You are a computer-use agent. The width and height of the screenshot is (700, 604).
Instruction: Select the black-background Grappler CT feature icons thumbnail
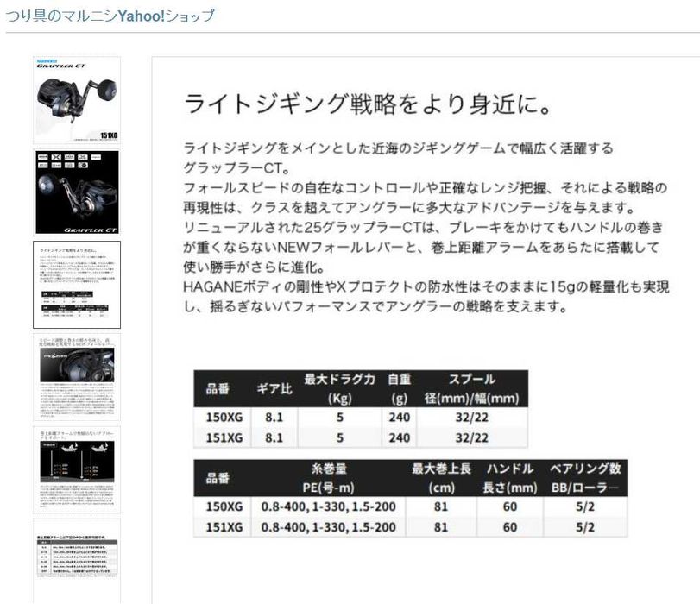click(77, 192)
